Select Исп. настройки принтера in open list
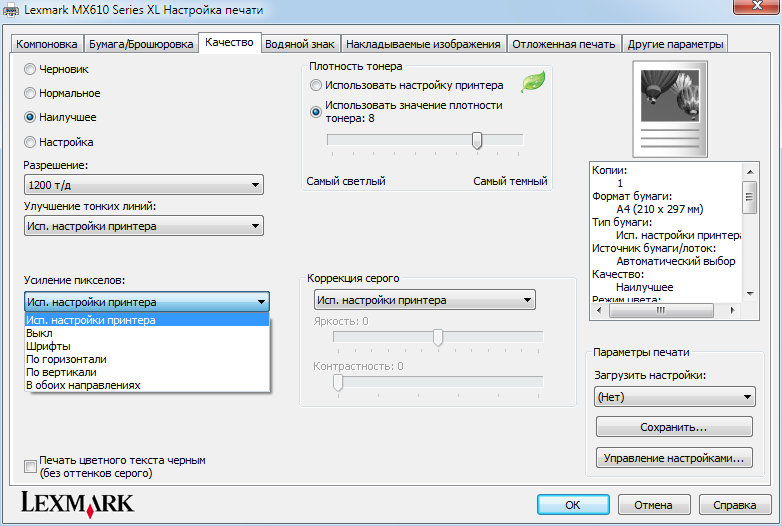Image resolution: width=782 pixels, height=526 pixels. 147,320
